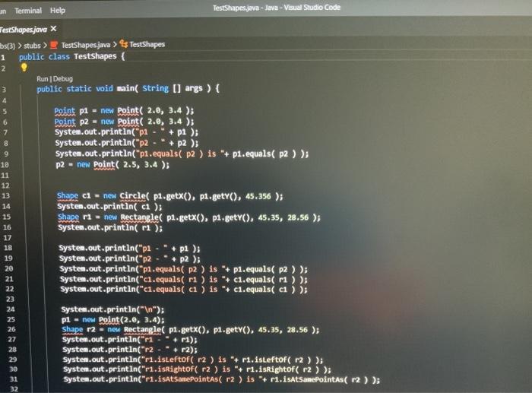Click the TestShapes class symbol icon in breadcrumb
532x393 pixels.
coord(123,44)
